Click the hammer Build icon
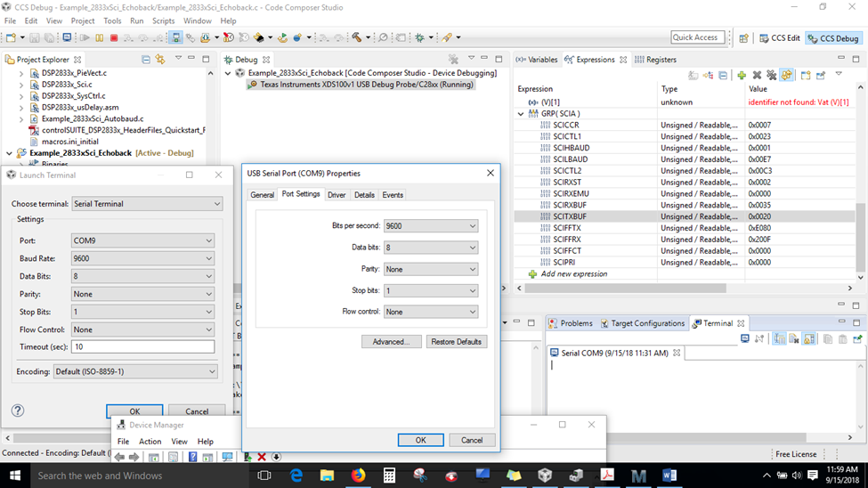868x488 pixels. pyautogui.click(x=356, y=37)
